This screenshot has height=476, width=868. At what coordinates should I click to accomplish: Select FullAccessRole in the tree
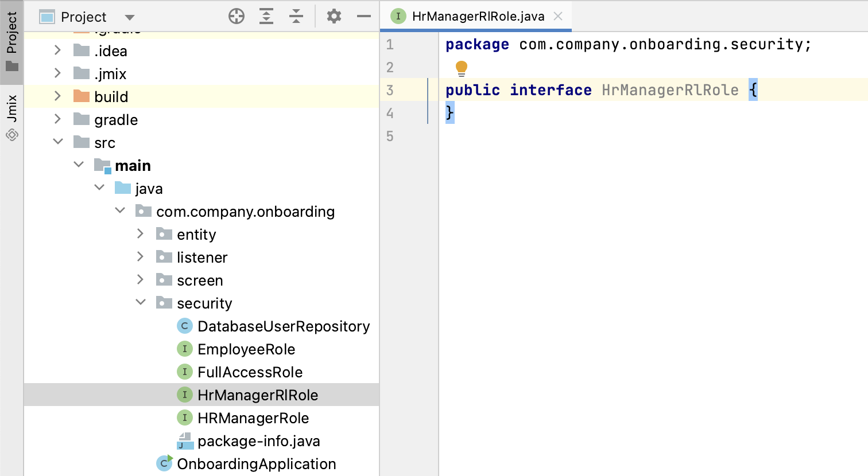coord(250,372)
